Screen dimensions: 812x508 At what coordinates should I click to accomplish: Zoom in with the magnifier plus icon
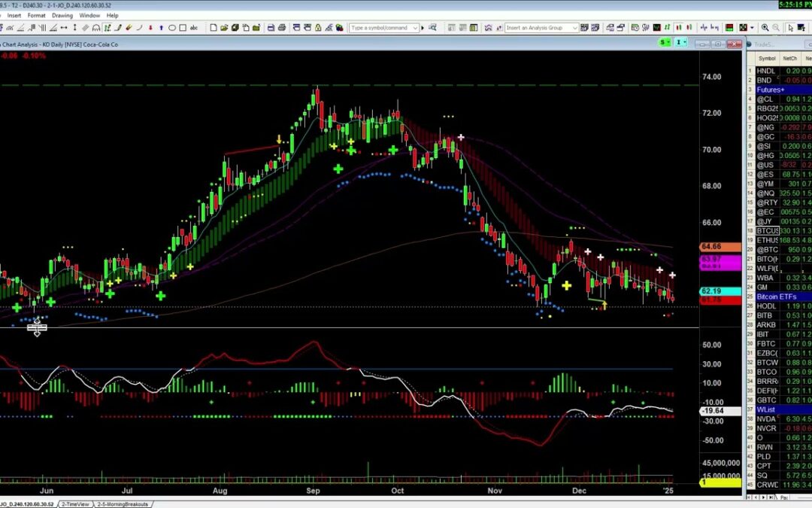point(765,28)
